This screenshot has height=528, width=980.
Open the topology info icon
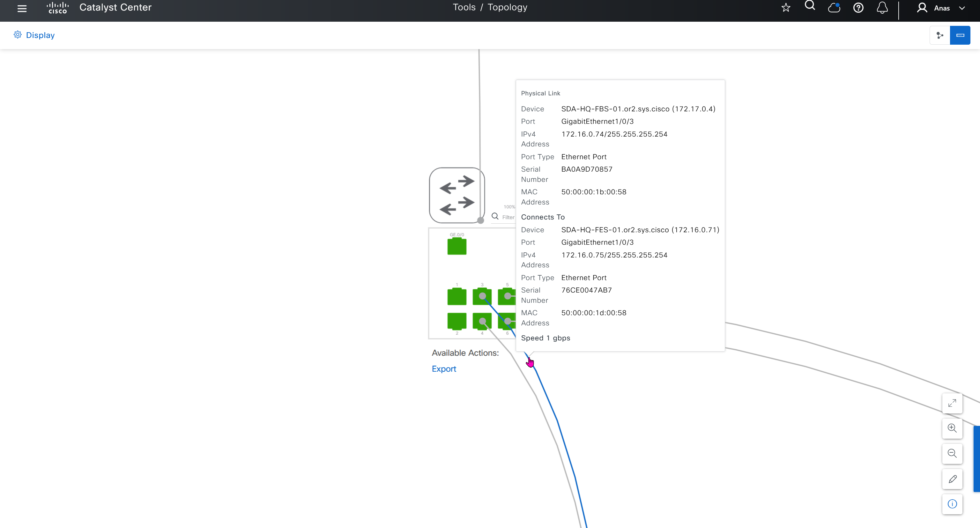pos(952,504)
